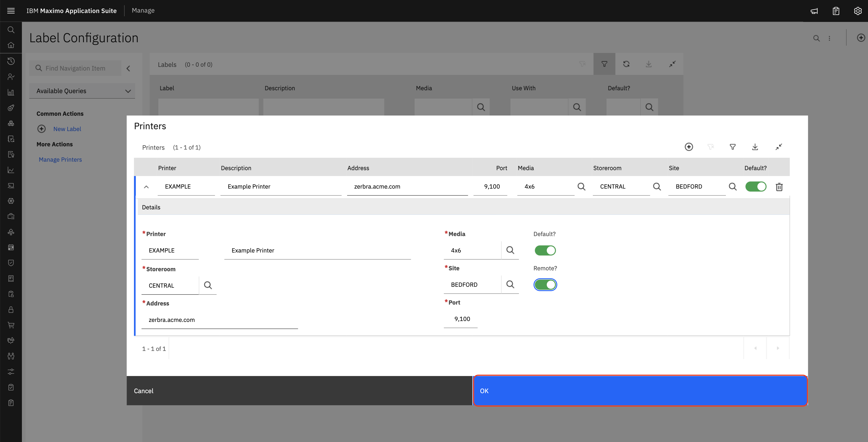This screenshot has height=442, width=868.
Task: Download the Printers table data
Action: pos(755,147)
